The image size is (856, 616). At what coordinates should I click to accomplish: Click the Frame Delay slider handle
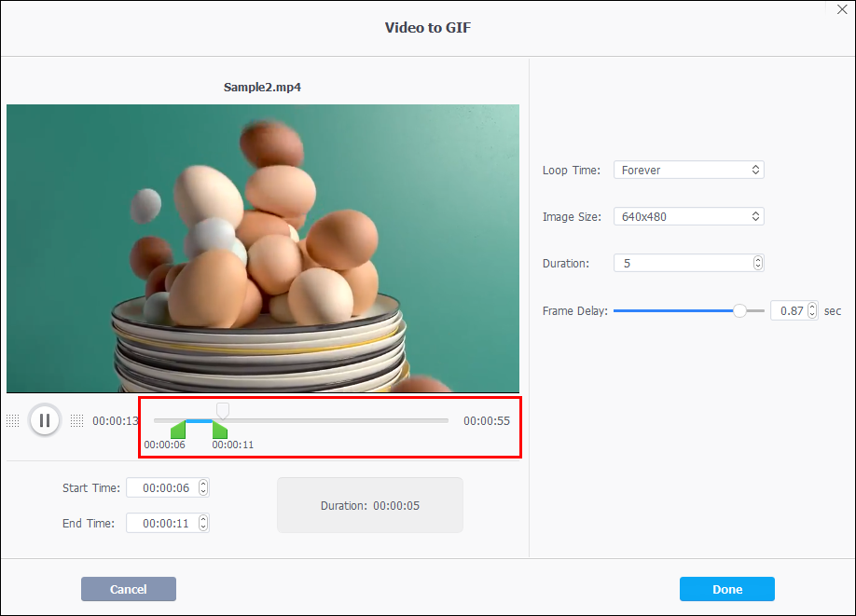pyautogui.click(x=739, y=310)
